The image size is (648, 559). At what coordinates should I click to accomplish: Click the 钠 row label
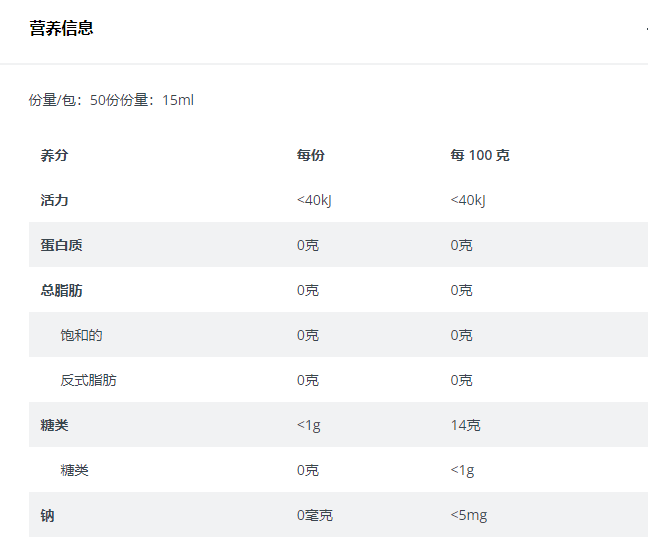pyautogui.click(x=47, y=515)
